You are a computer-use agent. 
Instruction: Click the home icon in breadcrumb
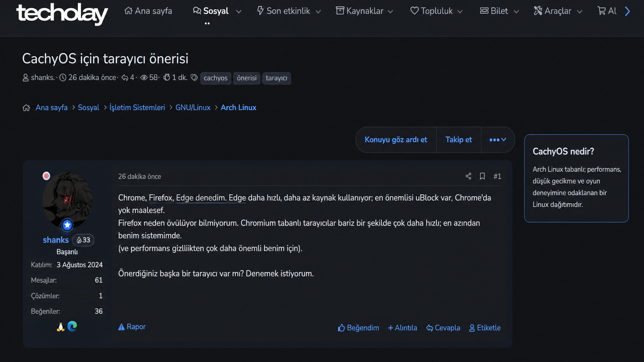pos(26,108)
